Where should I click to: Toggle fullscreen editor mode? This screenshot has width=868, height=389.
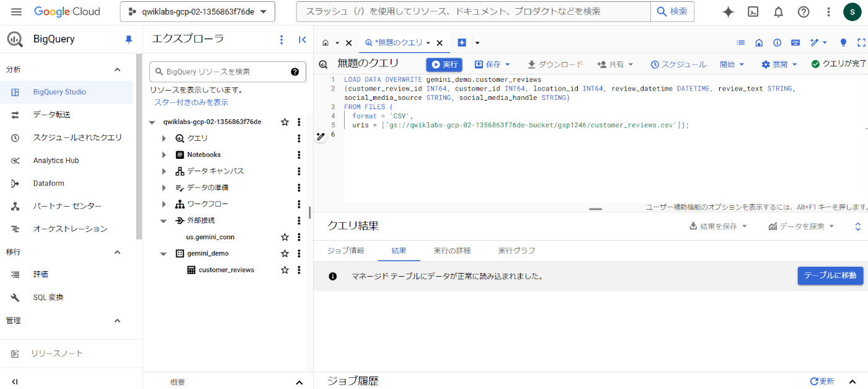click(861, 43)
